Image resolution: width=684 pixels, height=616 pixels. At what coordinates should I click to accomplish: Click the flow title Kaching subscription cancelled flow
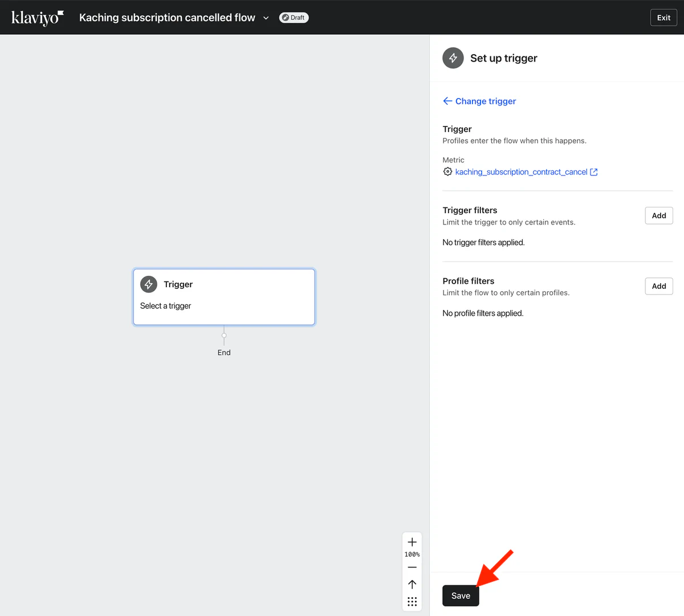click(167, 18)
